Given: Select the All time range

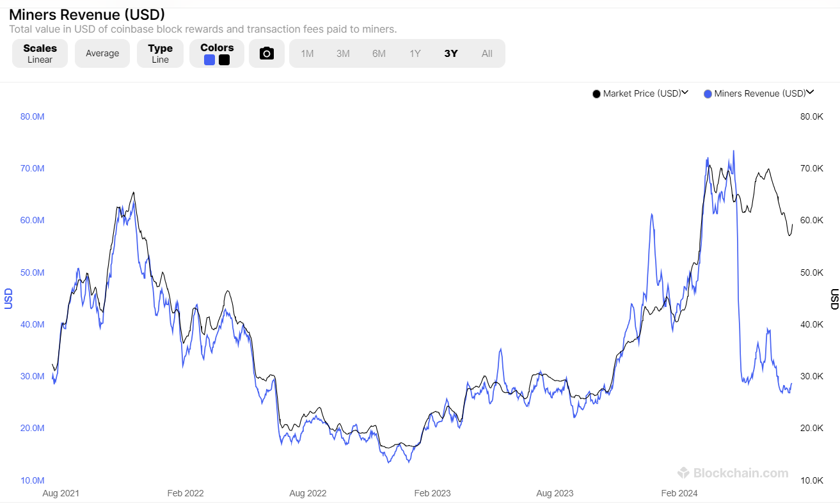Looking at the screenshot, I should click(x=487, y=53).
